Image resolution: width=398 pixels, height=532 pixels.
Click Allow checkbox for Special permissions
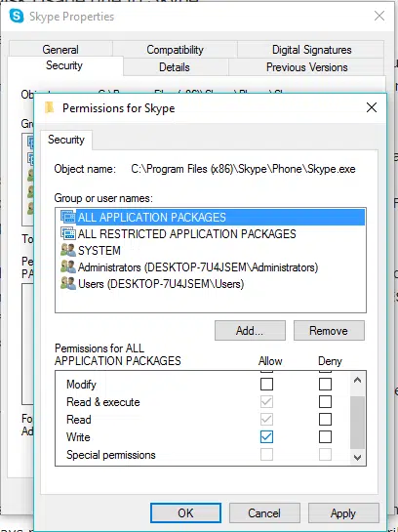point(266,455)
